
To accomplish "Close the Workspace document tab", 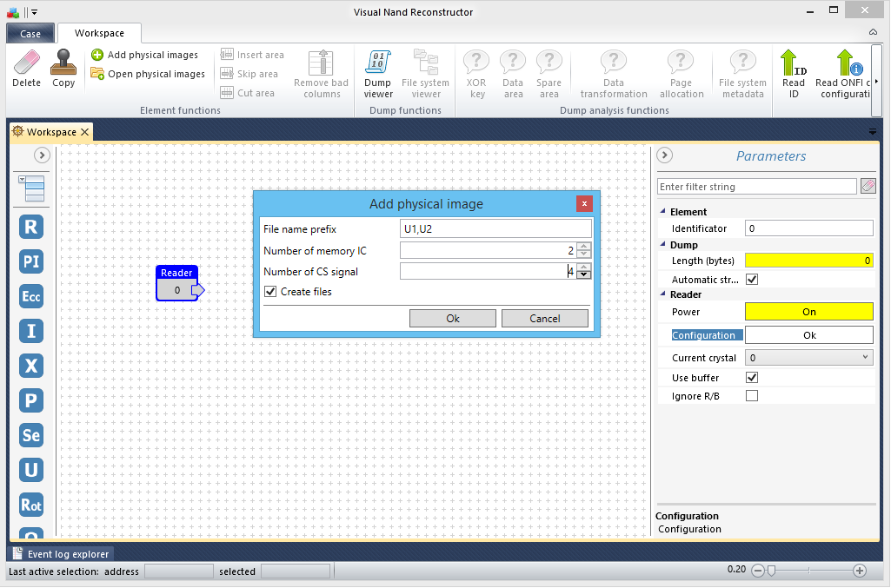I will click(x=84, y=132).
